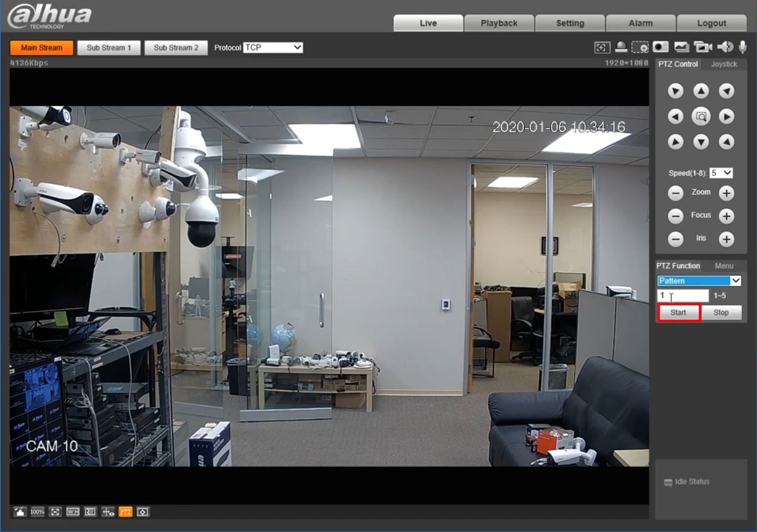Move the camera diagonally down-left
The image size is (757, 532).
tap(675, 142)
